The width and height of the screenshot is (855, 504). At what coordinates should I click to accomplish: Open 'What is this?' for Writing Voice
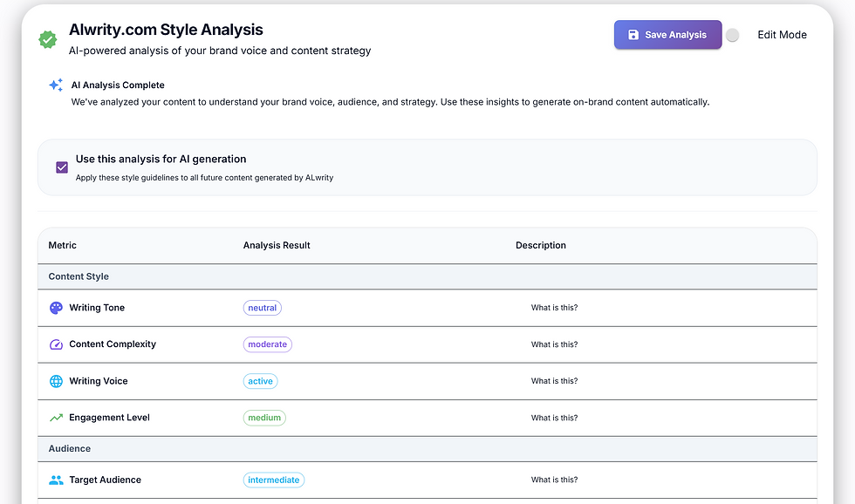[x=555, y=381]
